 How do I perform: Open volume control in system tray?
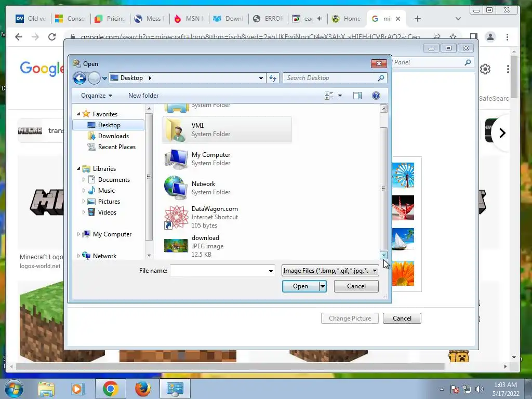[479, 389]
